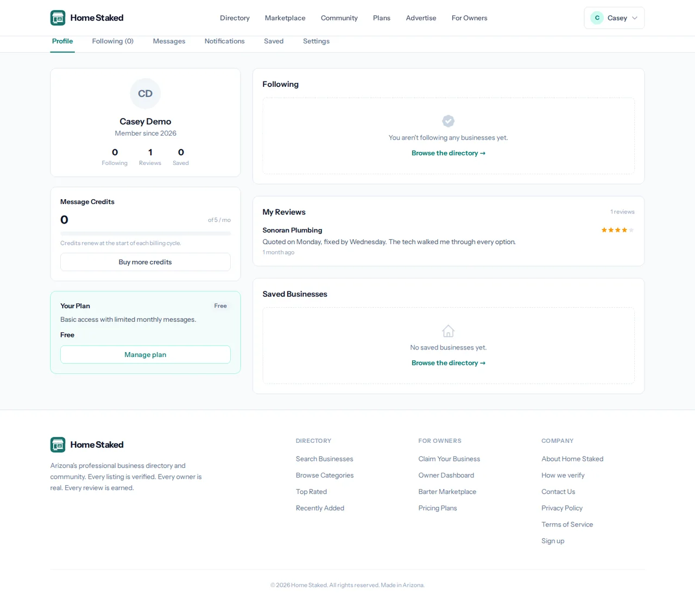Open Terms of Service footer link
Screen dimensions: 695x616
click(x=567, y=524)
